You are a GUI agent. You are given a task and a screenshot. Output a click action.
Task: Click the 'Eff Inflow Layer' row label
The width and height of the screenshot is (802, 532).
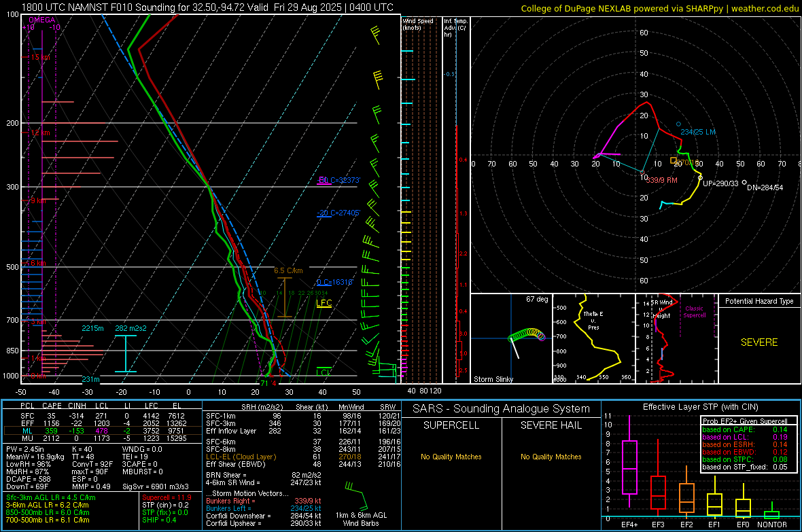[231, 431]
